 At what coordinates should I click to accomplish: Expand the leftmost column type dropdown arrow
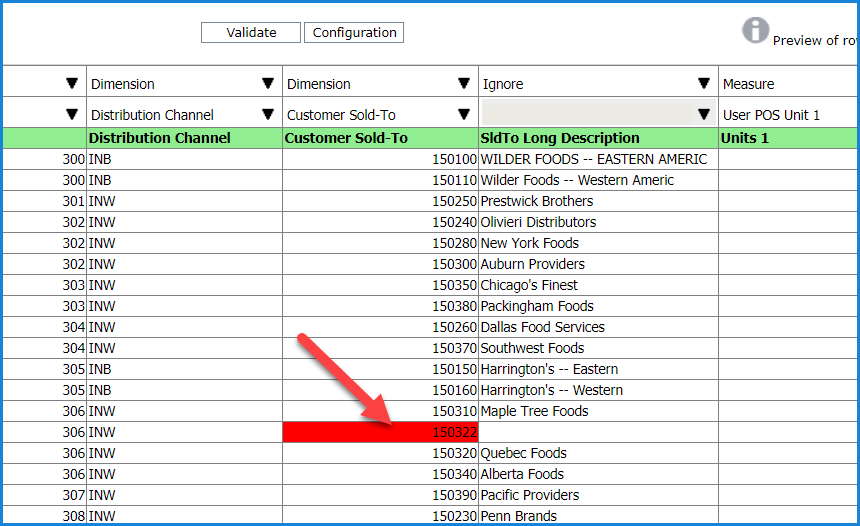72,84
